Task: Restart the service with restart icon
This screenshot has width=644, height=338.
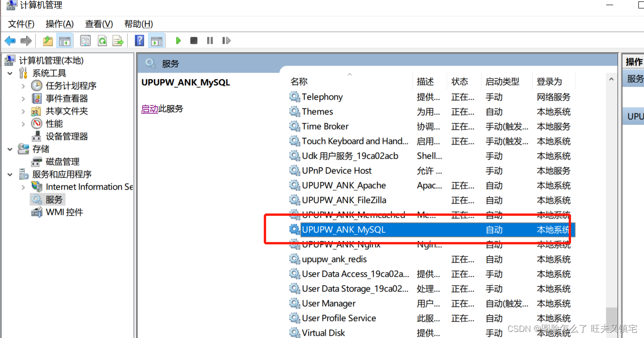Action: [x=226, y=41]
